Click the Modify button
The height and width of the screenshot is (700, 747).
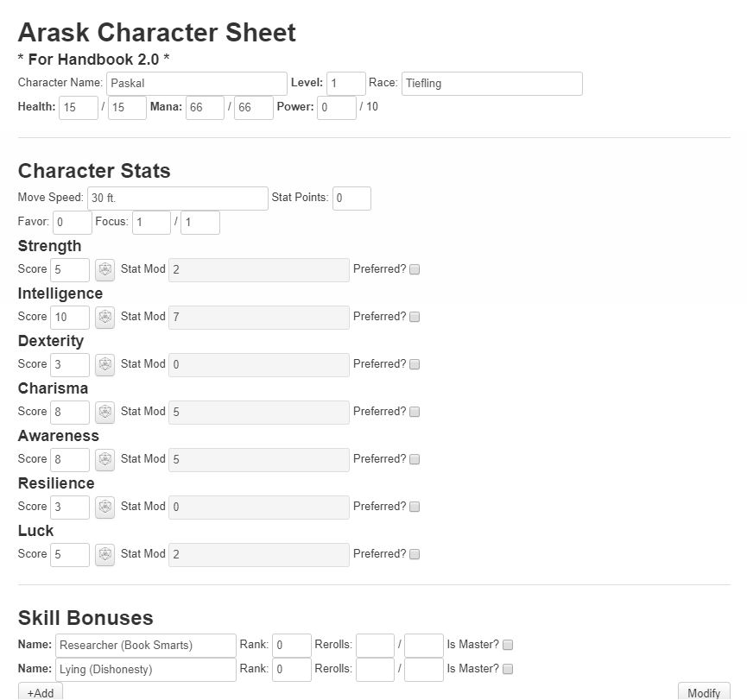pyautogui.click(x=704, y=692)
